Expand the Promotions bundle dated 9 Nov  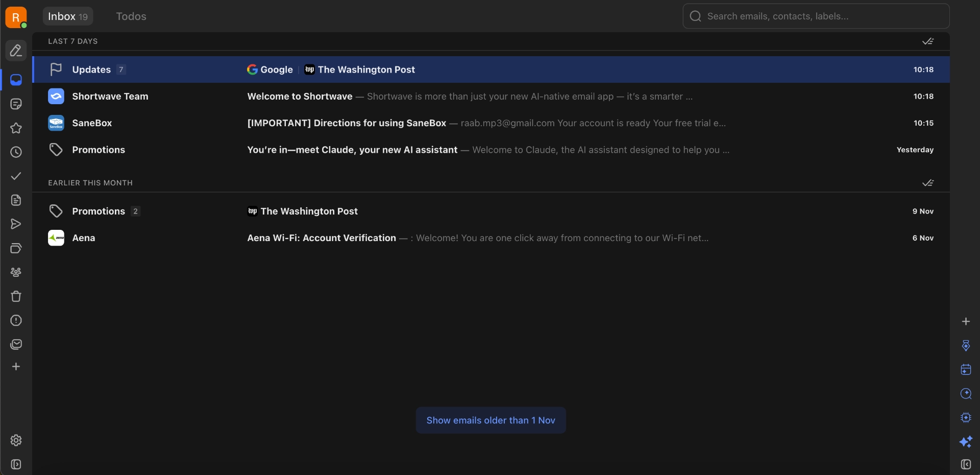(491, 211)
